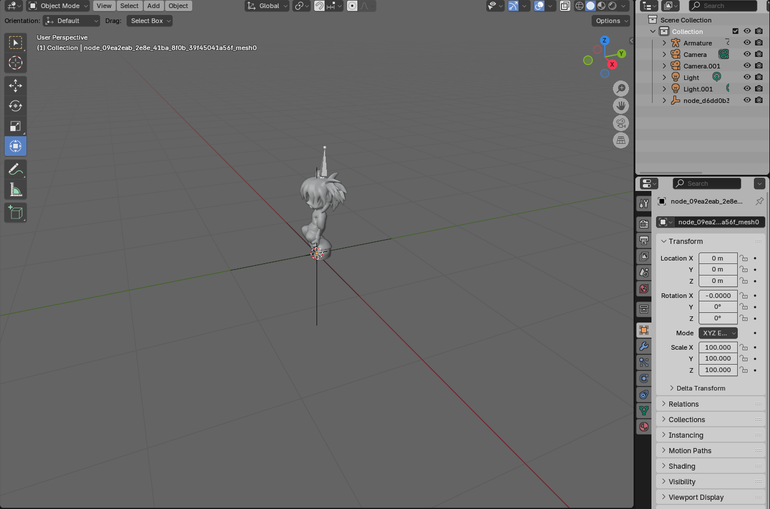Open the Options button in viewport header
770x509 pixels.
(x=610, y=21)
